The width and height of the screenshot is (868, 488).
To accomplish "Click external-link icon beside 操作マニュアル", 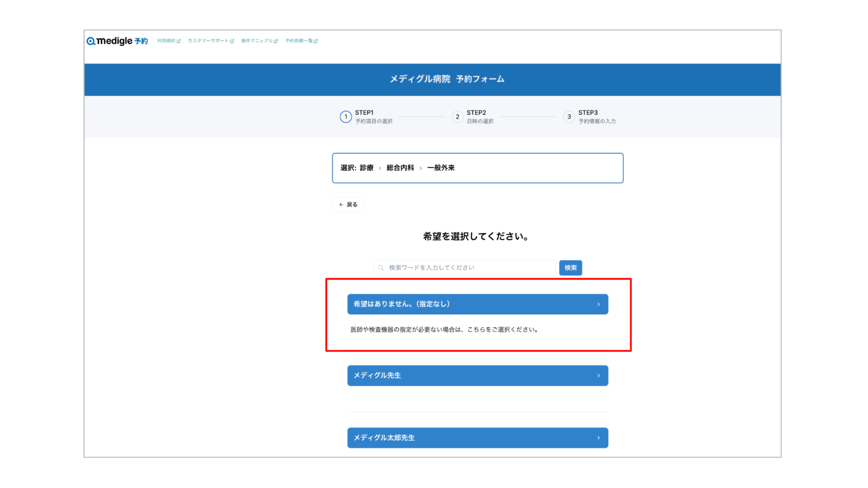I will click(276, 41).
